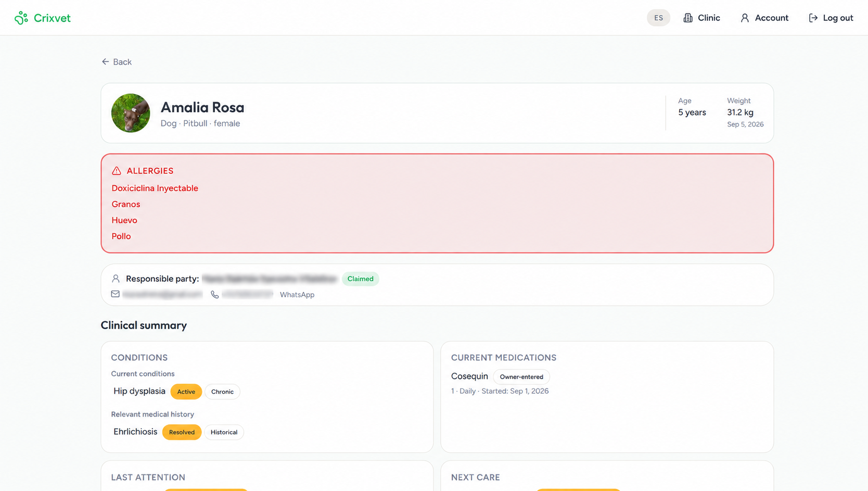This screenshot has height=491, width=868.
Task: Click the Historical tag on Ehrlichiosis
Action: click(224, 432)
